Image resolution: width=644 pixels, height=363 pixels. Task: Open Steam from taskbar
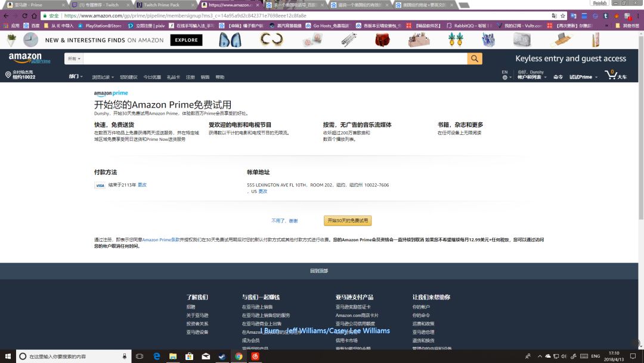point(222,356)
